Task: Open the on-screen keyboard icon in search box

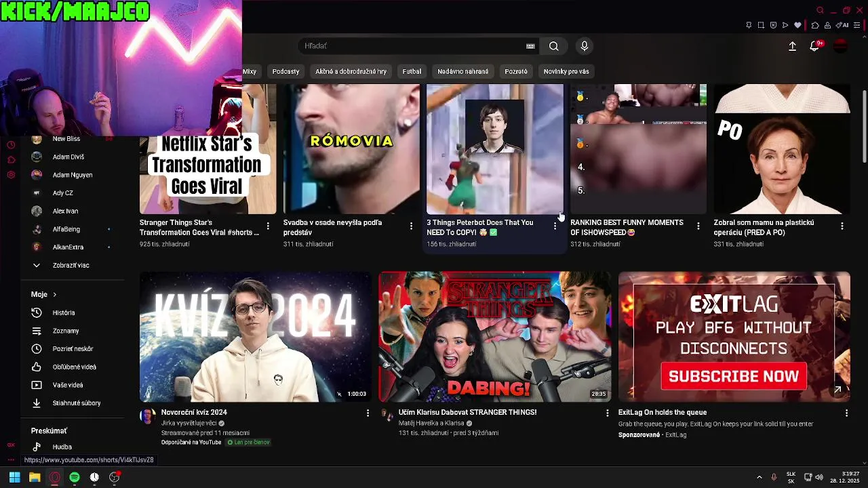Action: pos(530,46)
